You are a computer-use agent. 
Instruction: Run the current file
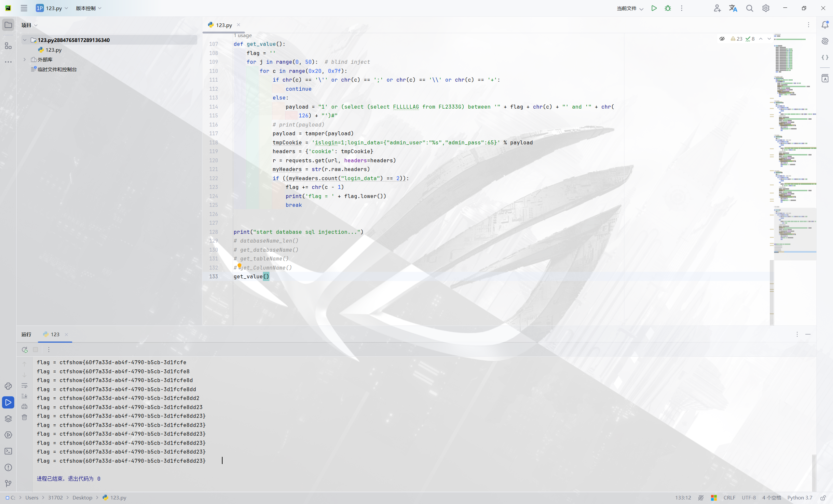(x=654, y=8)
